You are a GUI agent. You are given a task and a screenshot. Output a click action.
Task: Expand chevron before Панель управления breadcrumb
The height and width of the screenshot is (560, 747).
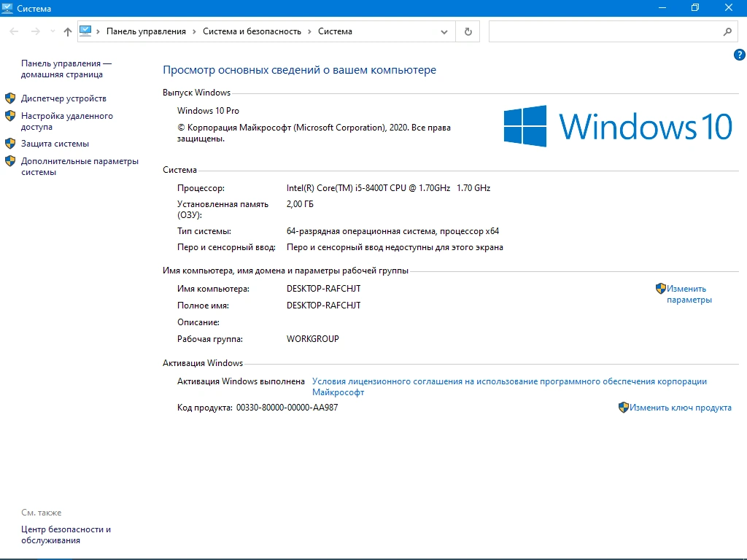click(x=98, y=31)
